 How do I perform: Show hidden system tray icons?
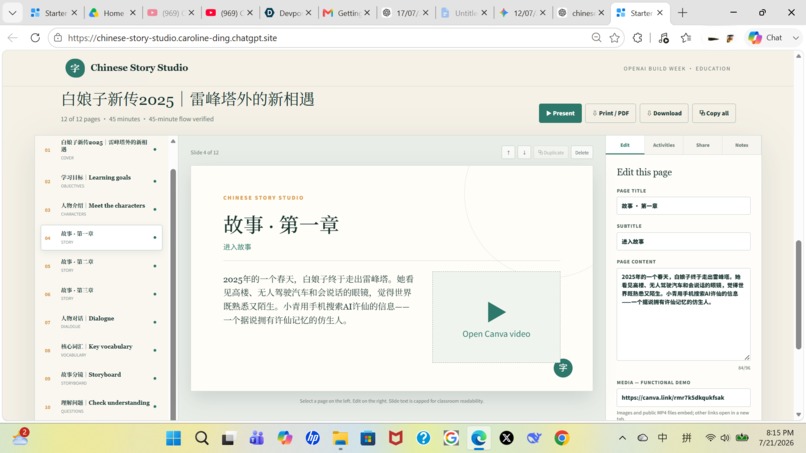point(622,438)
